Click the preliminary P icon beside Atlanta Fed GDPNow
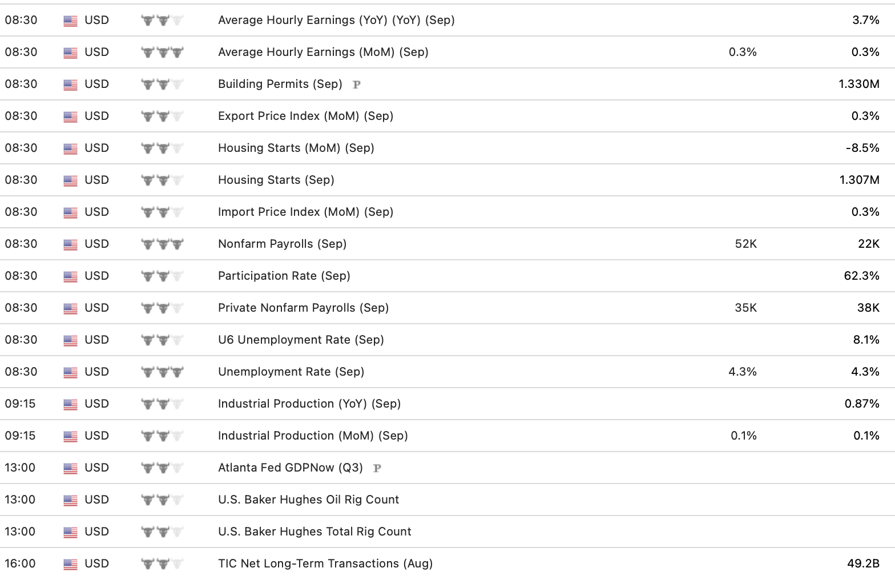Viewport: 895px width, 588px height. [x=377, y=468]
